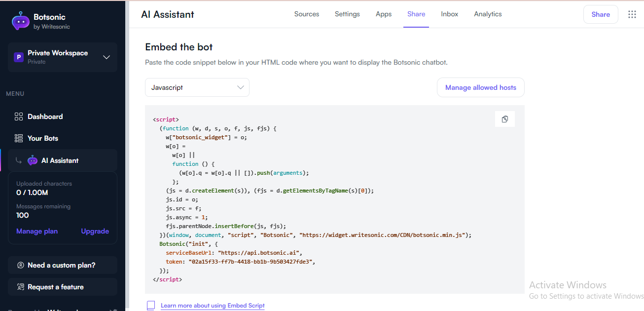This screenshot has height=311, width=644.
Task: Click Need a custom plan button
Action: [62, 265]
